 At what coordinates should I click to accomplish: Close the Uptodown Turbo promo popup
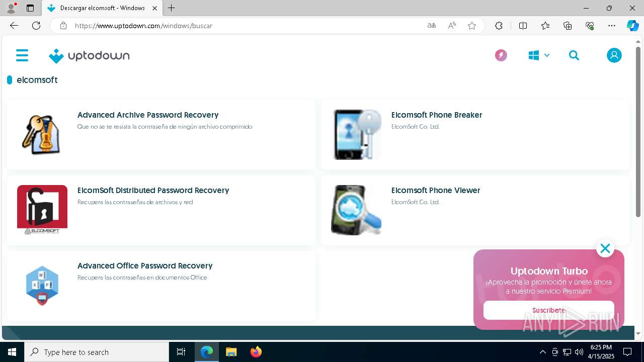point(605,248)
